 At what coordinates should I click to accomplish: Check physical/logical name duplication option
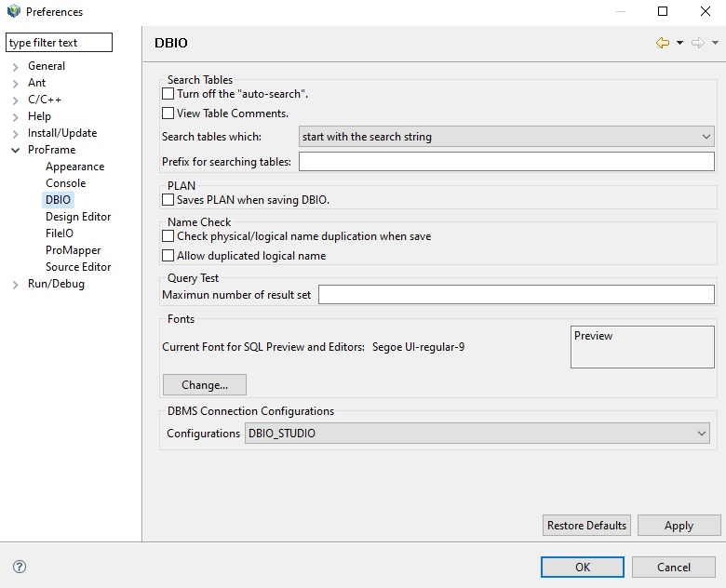click(168, 236)
